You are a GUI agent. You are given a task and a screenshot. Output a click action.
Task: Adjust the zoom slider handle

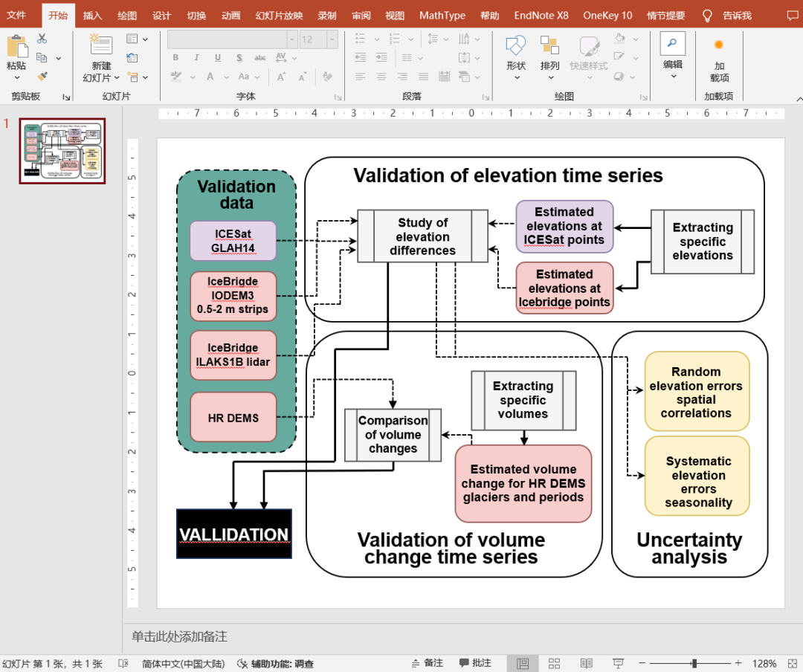click(x=694, y=663)
